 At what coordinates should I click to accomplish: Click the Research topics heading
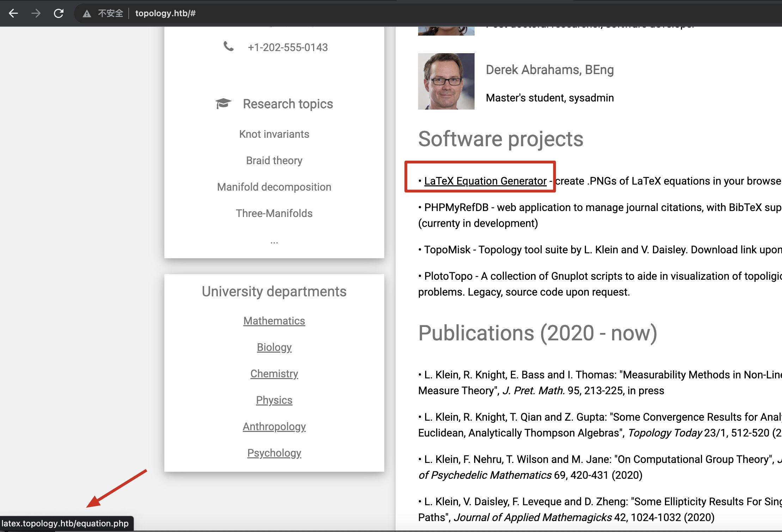[288, 104]
